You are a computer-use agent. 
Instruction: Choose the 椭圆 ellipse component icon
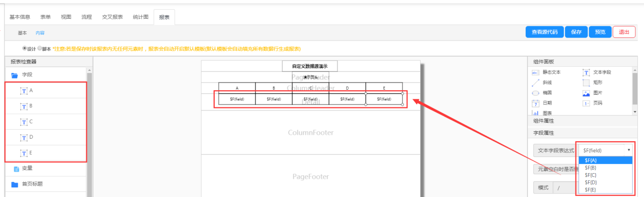click(535, 93)
